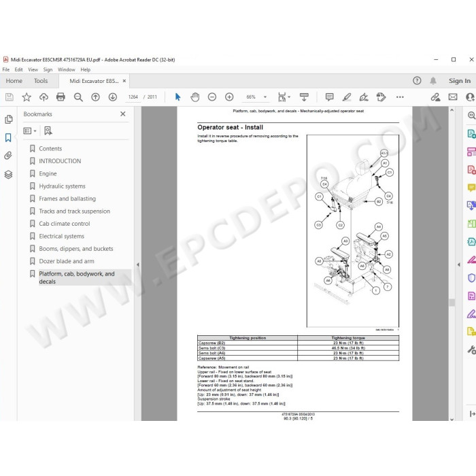The height and width of the screenshot is (476, 476).
Task: Open the Window menu
Action: click(x=66, y=69)
